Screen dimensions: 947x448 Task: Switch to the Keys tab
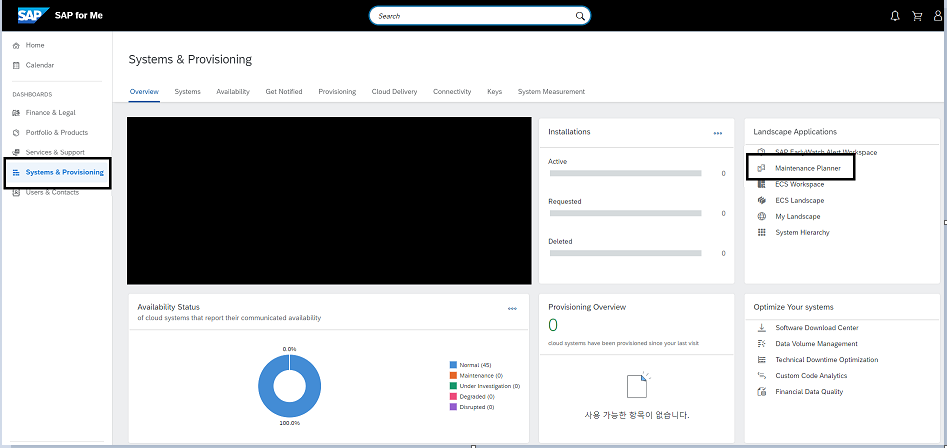(494, 92)
